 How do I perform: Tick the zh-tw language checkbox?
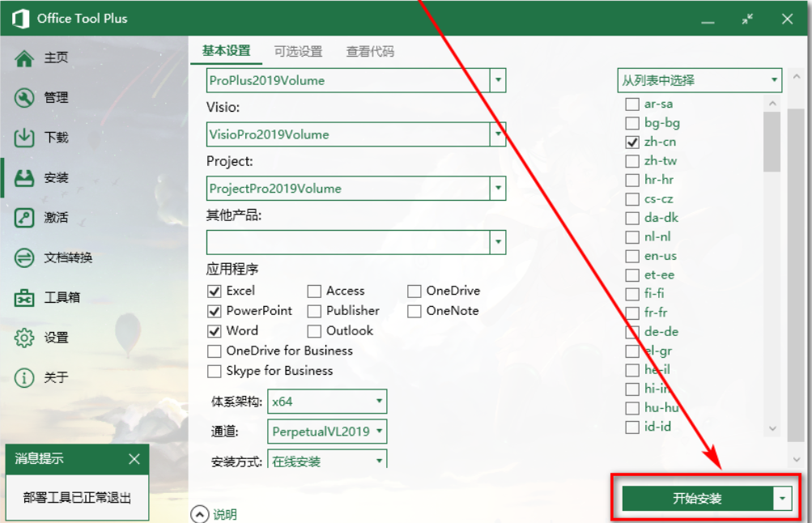(x=631, y=161)
